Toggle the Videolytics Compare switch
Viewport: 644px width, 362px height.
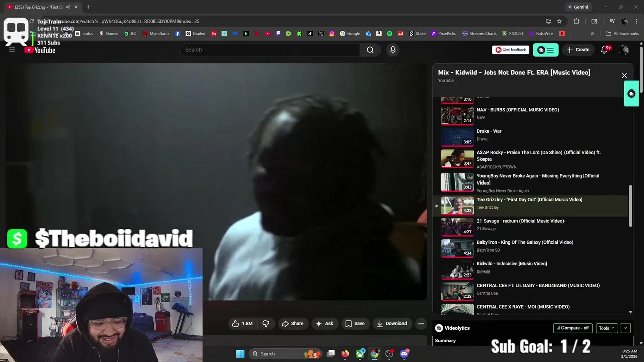[x=573, y=328]
